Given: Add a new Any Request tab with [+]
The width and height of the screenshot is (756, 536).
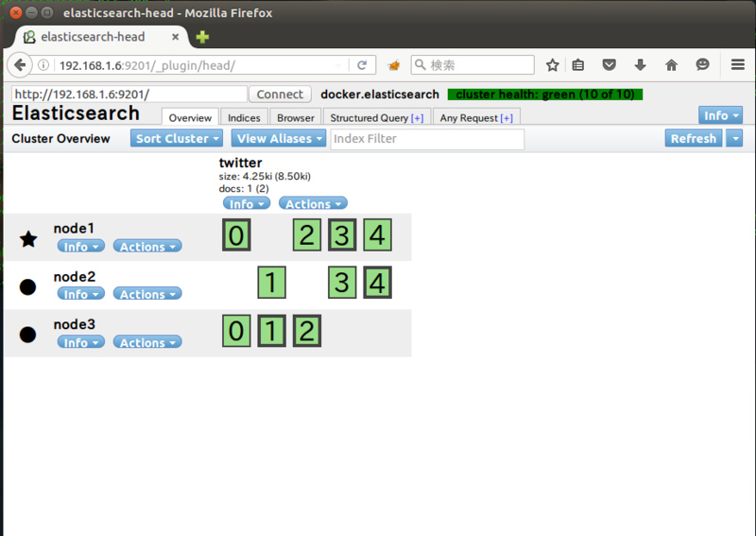Looking at the screenshot, I should pyautogui.click(x=507, y=118).
